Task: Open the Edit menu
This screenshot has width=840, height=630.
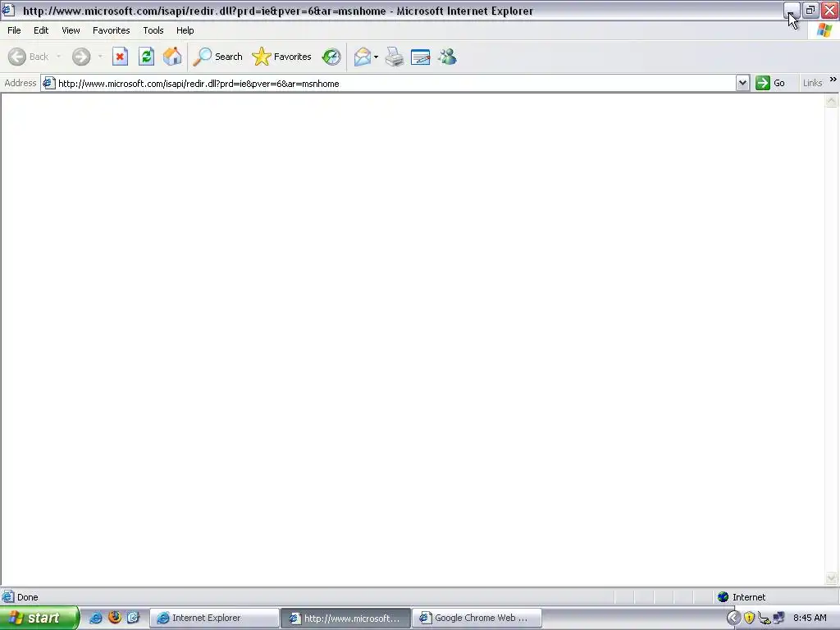Action: [x=41, y=30]
